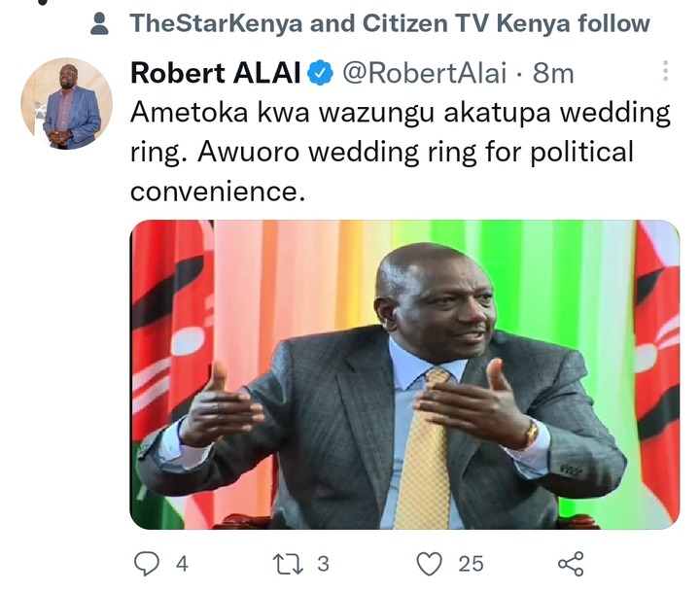Click the reply count 4
The width and height of the screenshot is (700, 592).
pos(182,564)
